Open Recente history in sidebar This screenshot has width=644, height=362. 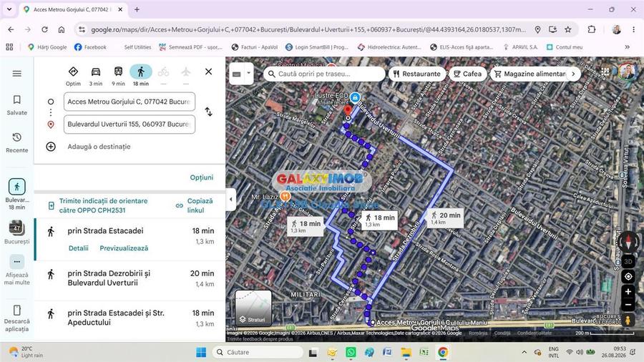pos(17,142)
